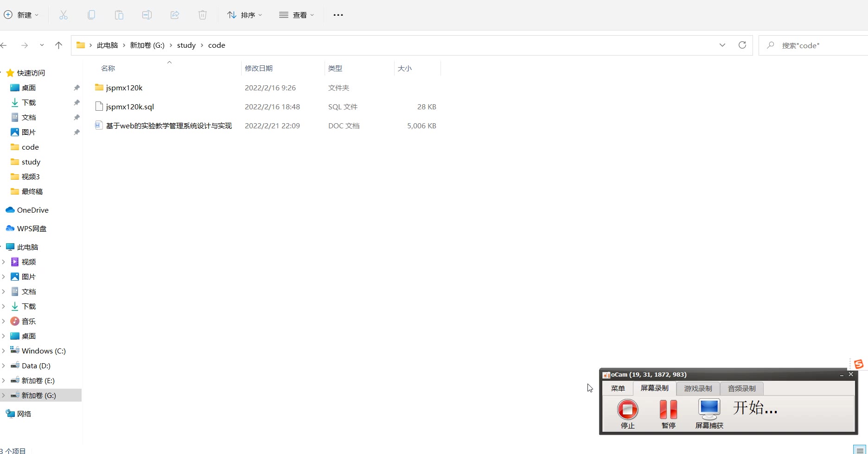The height and width of the screenshot is (454, 868).
Task: Refresh the current folder view
Action: click(742, 45)
